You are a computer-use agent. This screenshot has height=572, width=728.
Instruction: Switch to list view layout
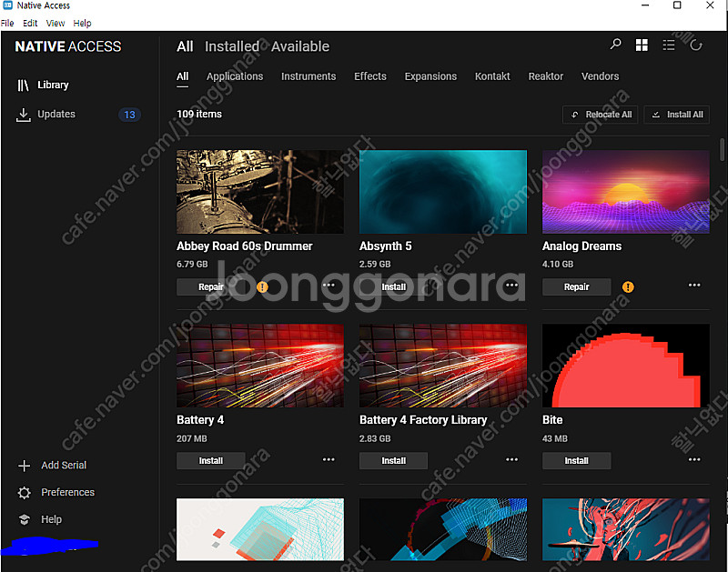click(x=669, y=45)
